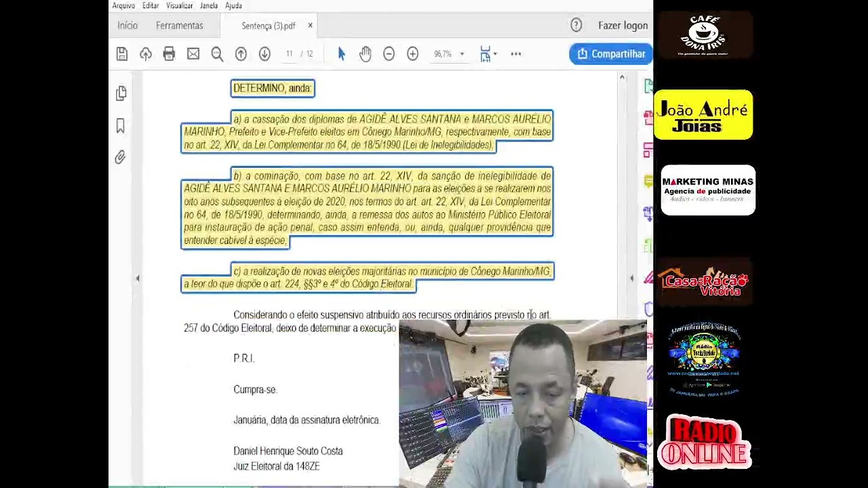
Task: Show the page thumbnails panel
Action: click(x=121, y=93)
